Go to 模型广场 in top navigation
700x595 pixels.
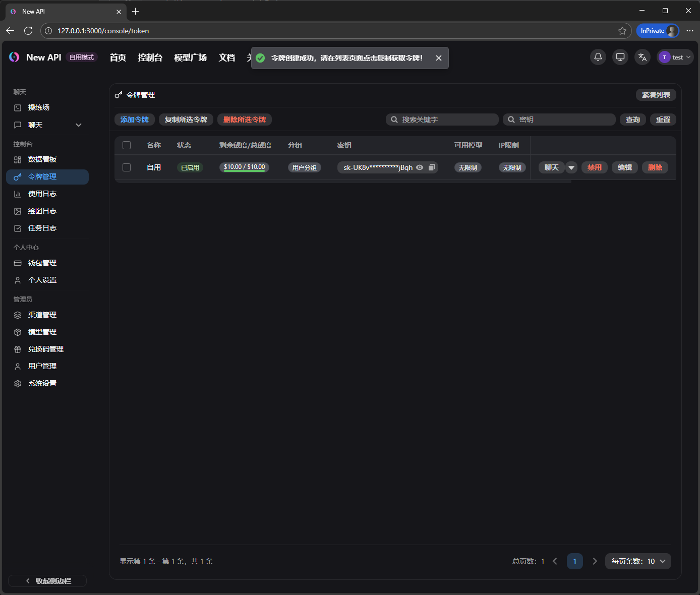(190, 57)
